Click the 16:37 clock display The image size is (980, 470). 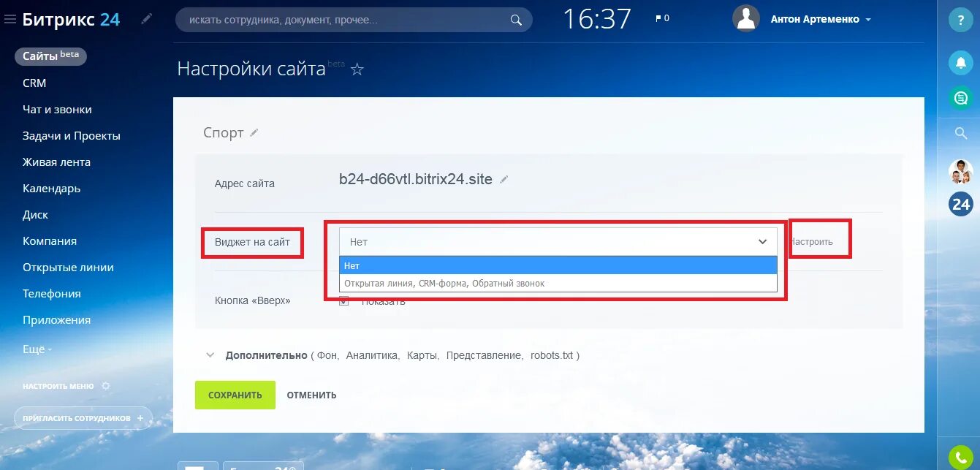coord(596,19)
